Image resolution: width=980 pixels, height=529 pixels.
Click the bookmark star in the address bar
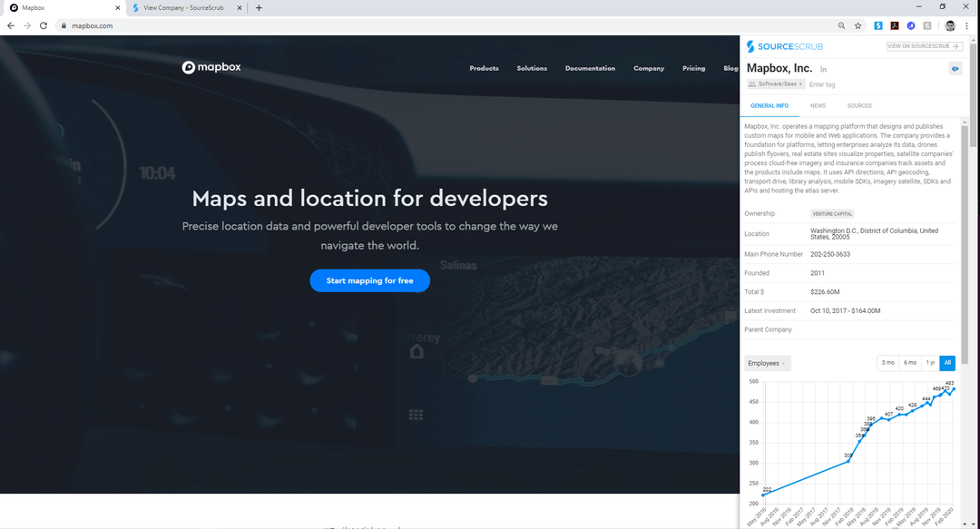coord(857,25)
